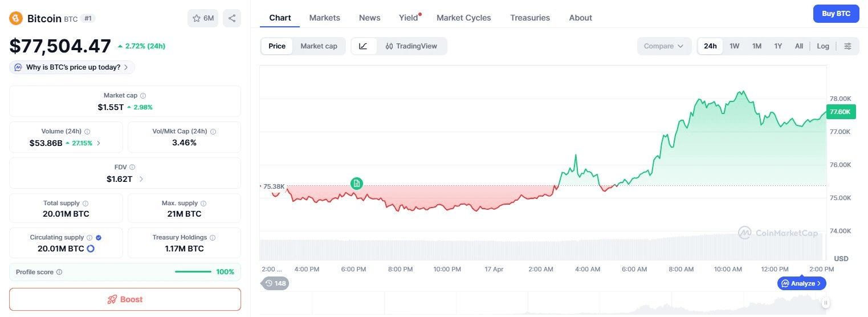The height and width of the screenshot is (317, 868).
Task: Click the green news document marker on chart
Action: click(x=357, y=183)
